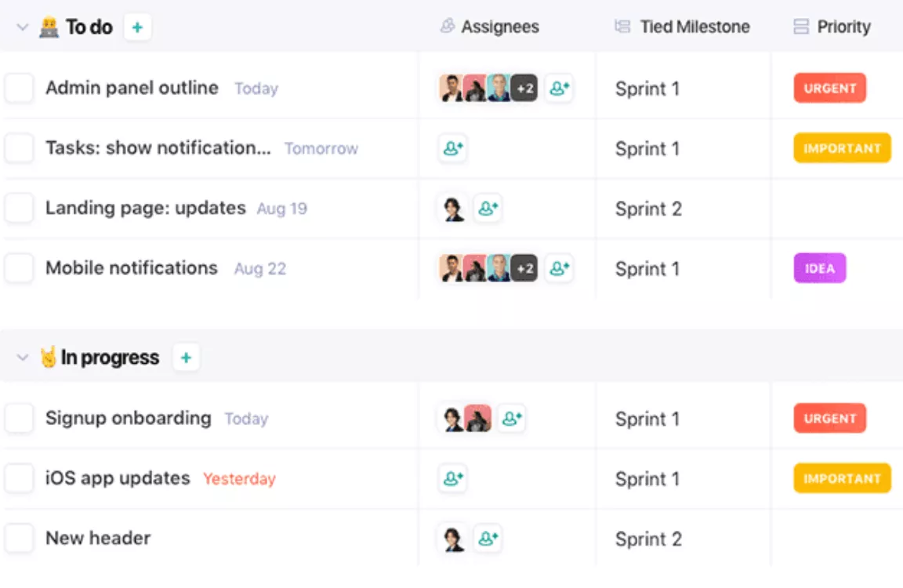The width and height of the screenshot is (903, 588).
Task: Sort by the Priority column header
Action: click(832, 27)
